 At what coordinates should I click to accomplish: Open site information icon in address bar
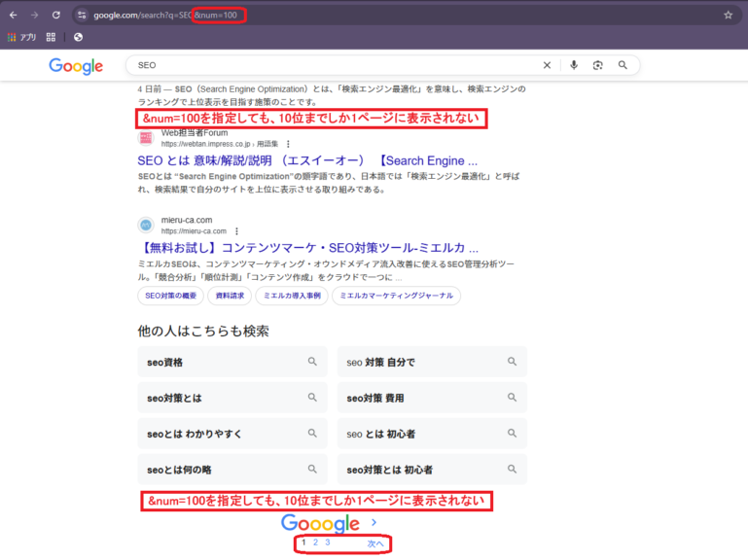(82, 16)
